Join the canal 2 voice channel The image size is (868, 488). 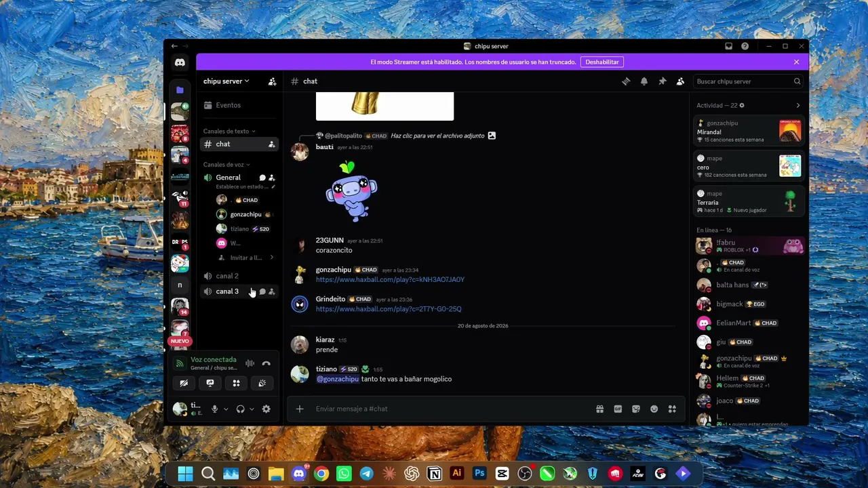(239, 276)
